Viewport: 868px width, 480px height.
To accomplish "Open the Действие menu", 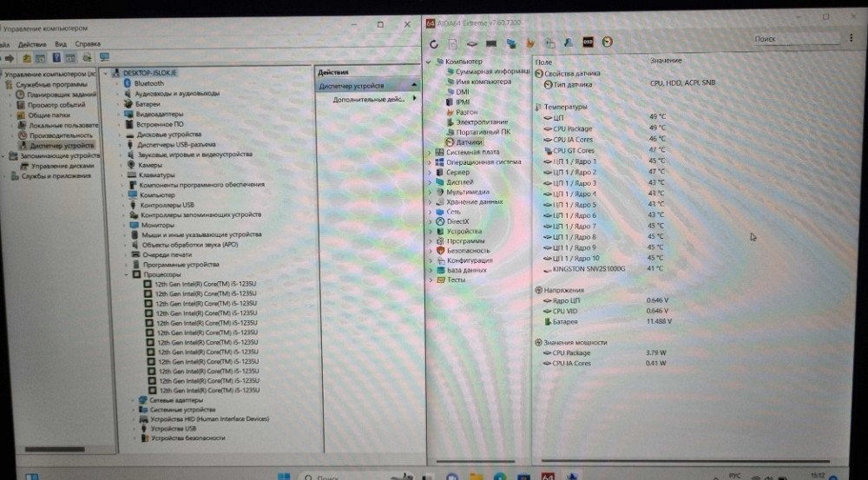I will click(32, 43).
